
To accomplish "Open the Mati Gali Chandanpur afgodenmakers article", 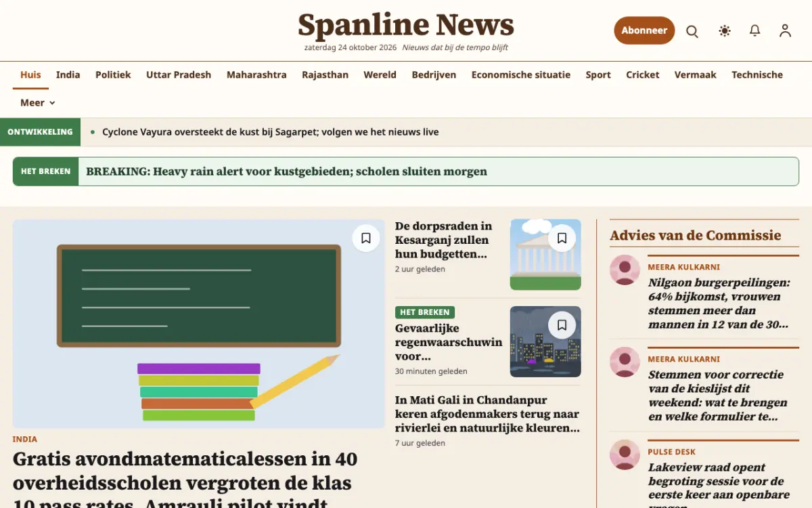I will coord(487,415).
